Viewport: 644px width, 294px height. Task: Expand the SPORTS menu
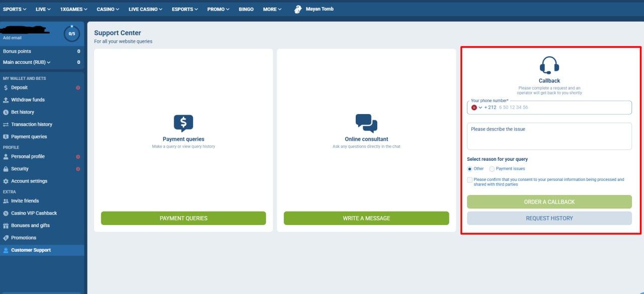(15, 9)
